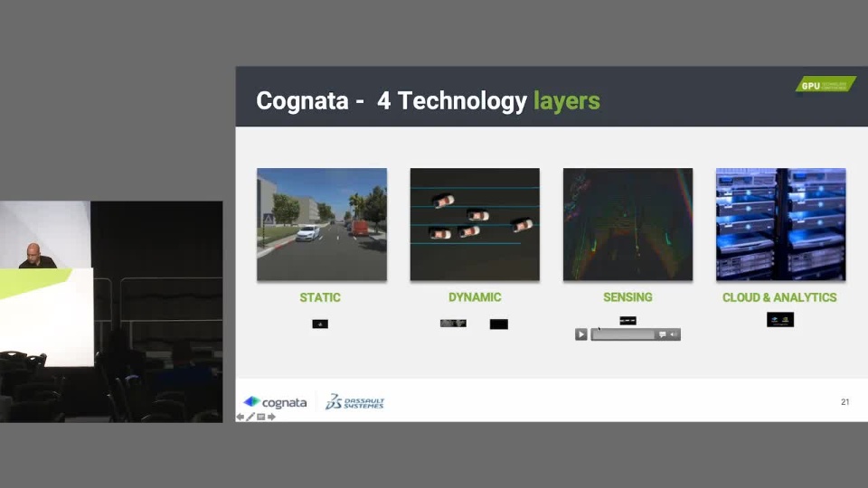Click the slide number "21"
868x488 pixels.
tap(844, 401)
